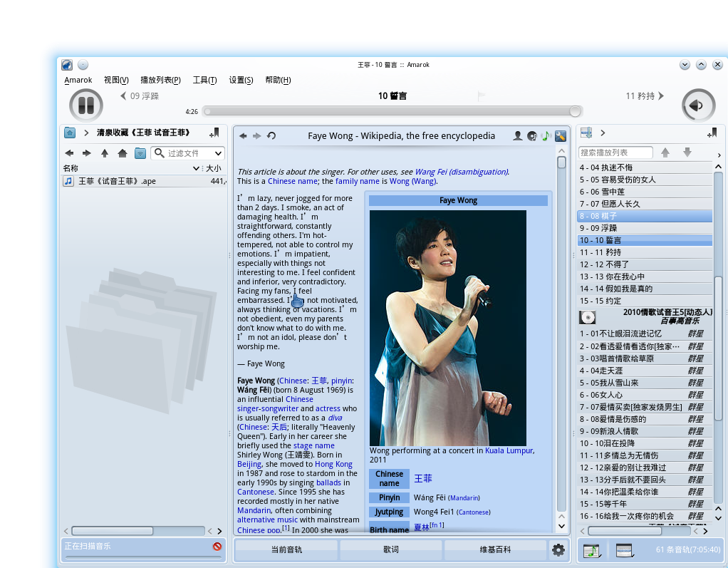This screenshot has width=728, height=568.
Task: Open the Kuala Lumpur link in caption
Action: [x=509, y=450]
